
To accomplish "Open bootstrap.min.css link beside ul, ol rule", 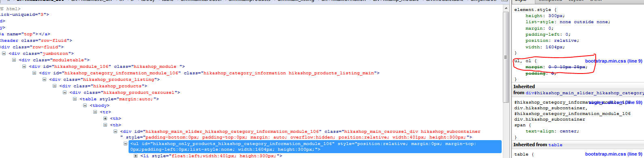I will pyautogui.click(x=614, y=61).
